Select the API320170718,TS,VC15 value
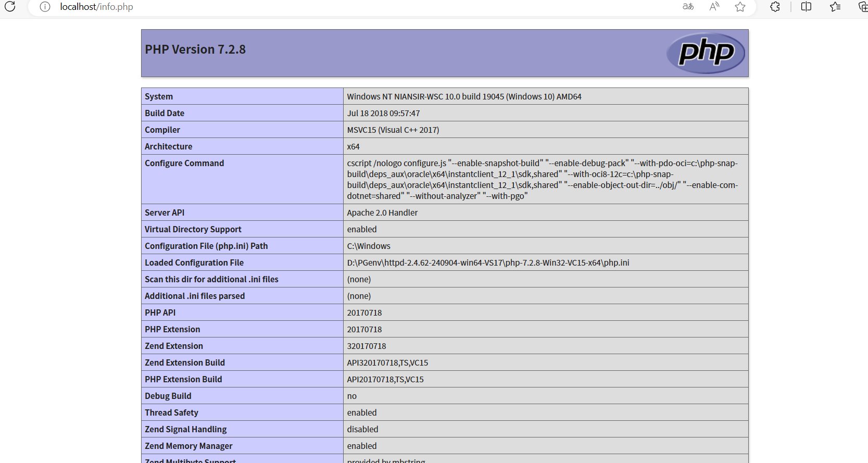Viewport: 868px width, 463px height. 388,362
